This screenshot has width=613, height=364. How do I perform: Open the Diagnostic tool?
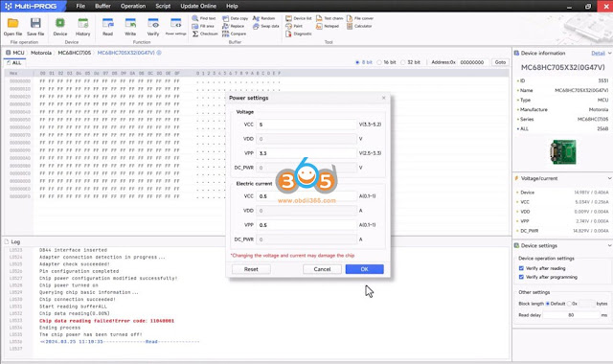coord(299,34)
